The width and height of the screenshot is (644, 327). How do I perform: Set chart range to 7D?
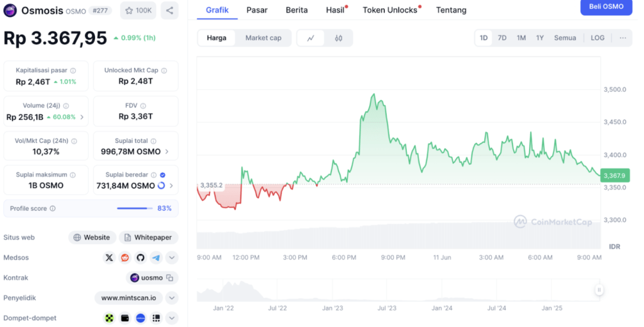point(502,38)
